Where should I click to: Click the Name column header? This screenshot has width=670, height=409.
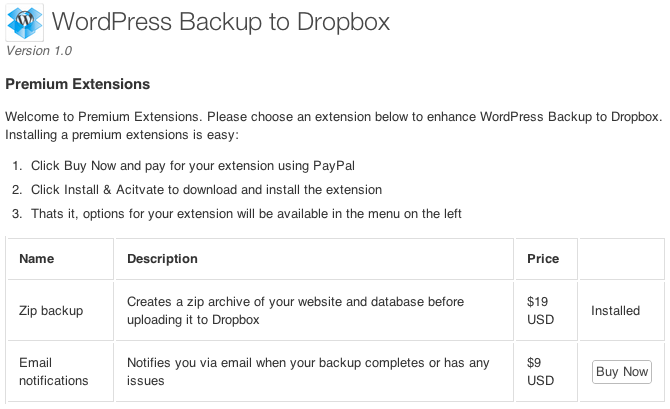37,259
